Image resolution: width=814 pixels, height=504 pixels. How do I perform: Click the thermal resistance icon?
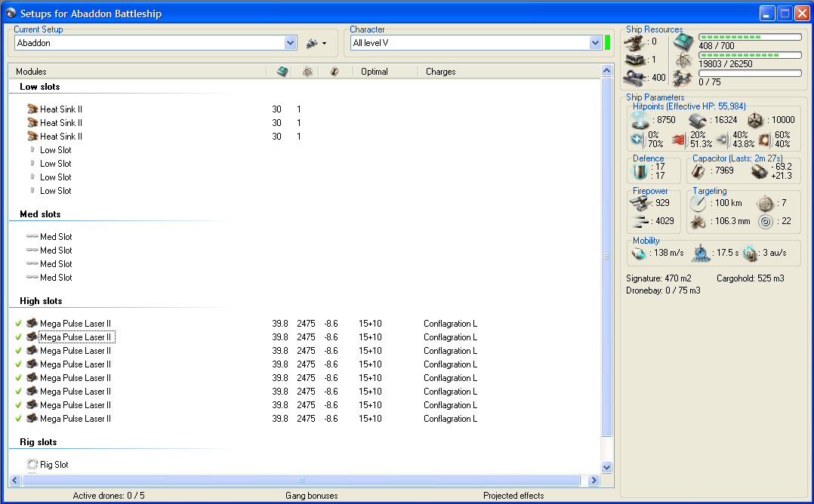click(679, 140)
